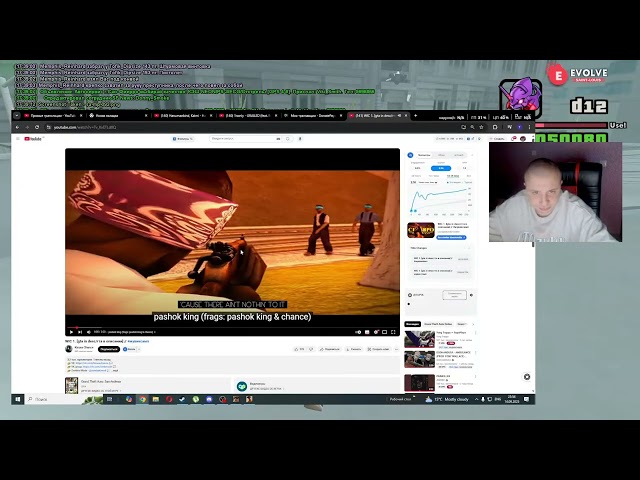The height and width of the screenshot is (480, 640).
Task: Click the YouTube logo
Action: [x=33, y=139]
